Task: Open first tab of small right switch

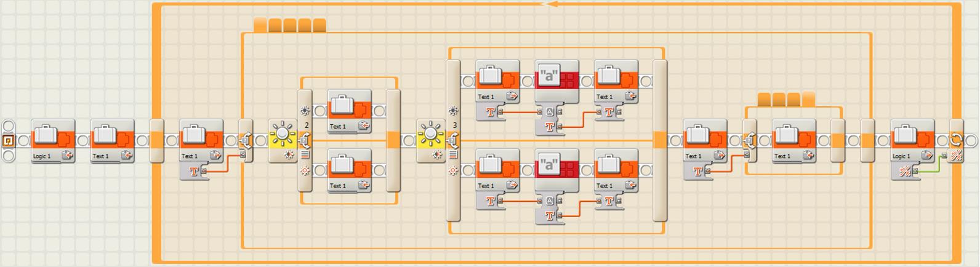Action: [764, 100]
